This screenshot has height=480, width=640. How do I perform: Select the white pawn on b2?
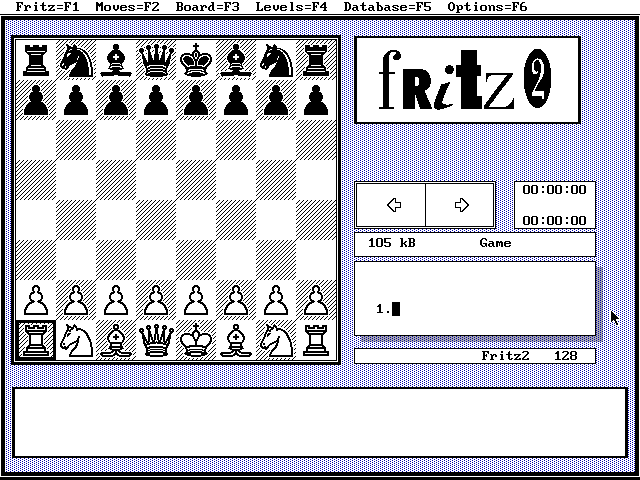coord(76,300)
